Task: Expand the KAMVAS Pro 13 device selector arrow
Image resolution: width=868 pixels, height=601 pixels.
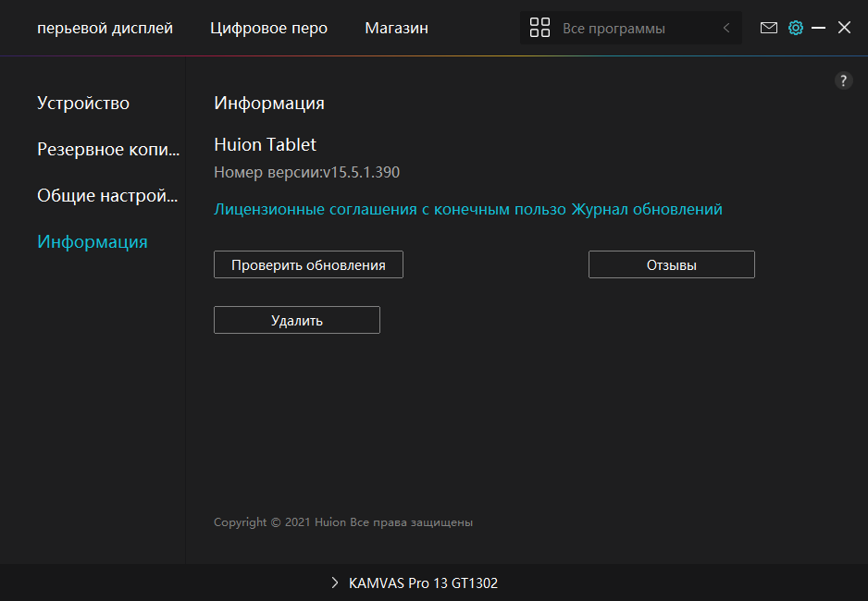Action: [335, 583]
